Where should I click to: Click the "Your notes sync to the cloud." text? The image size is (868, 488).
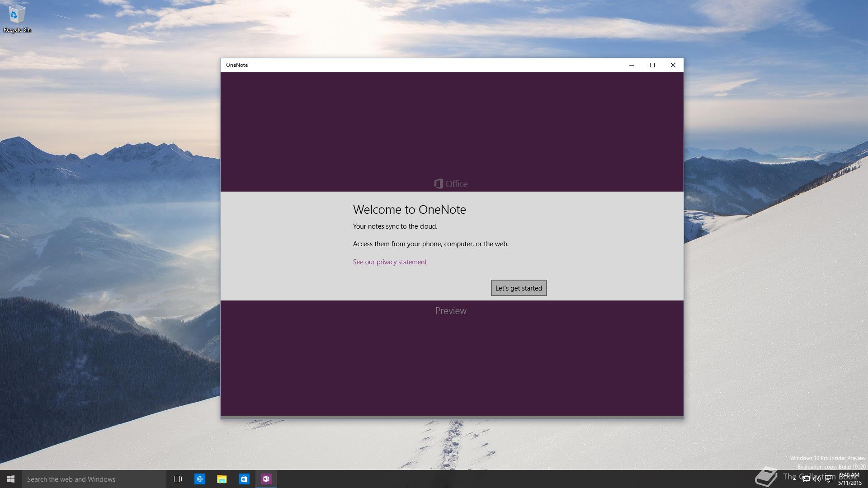[x=395, y=226]
